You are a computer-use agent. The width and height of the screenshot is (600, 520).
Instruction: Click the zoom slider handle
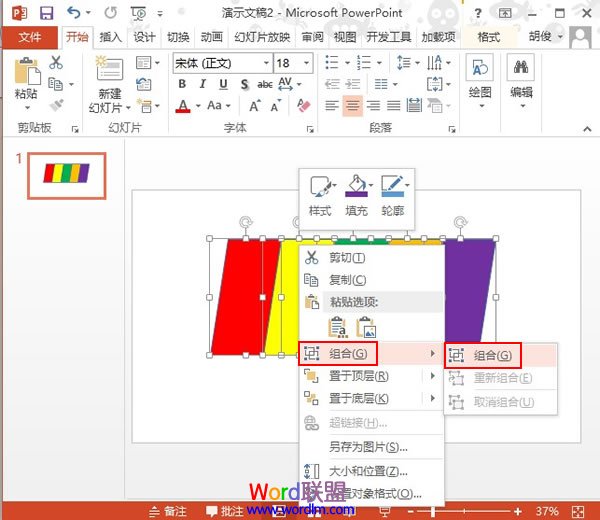[433, 512]
